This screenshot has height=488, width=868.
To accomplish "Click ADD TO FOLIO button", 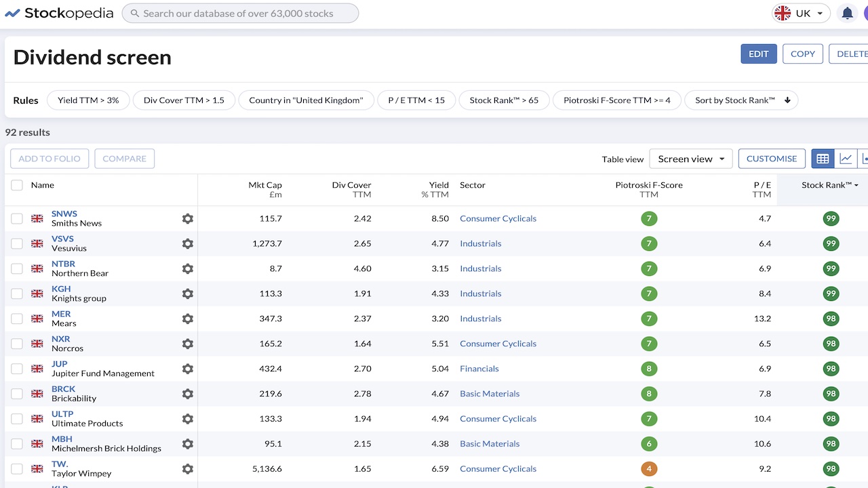I will click(50, 159).
